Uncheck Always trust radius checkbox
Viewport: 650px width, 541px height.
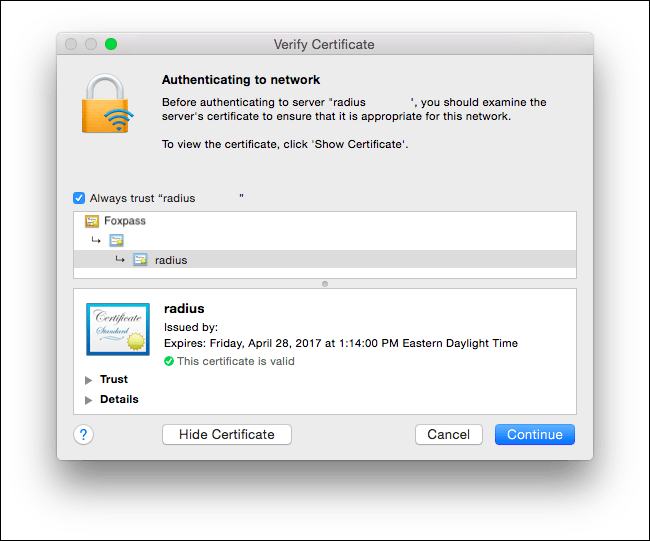(x=79, y=198)
